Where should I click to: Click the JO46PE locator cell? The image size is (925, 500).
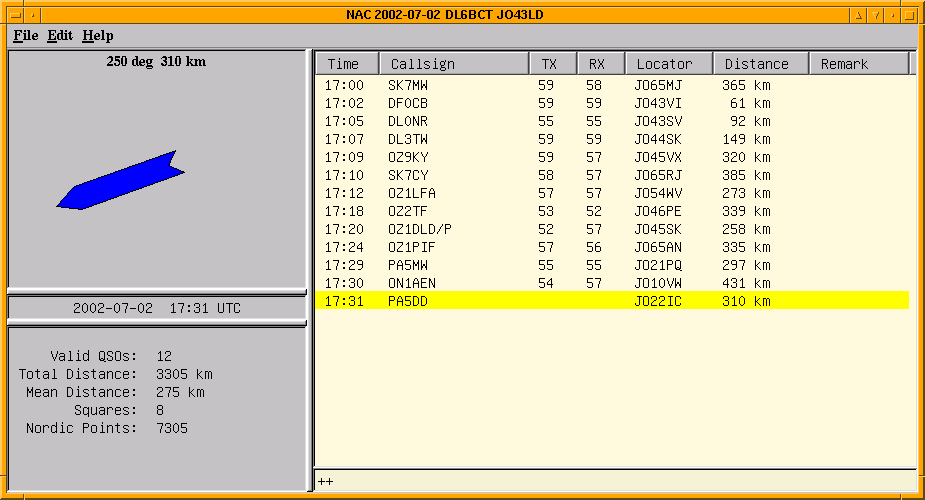[x=658, y=211]
